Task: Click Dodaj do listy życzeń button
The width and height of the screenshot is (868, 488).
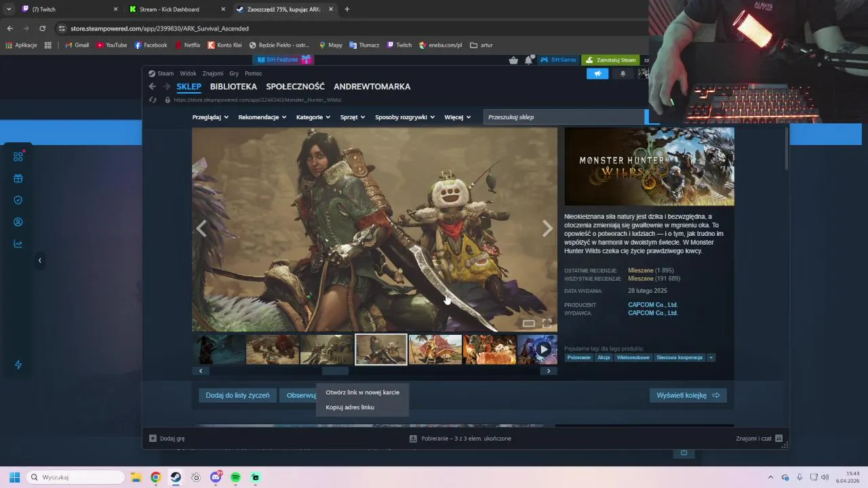Action: point(237,395)
